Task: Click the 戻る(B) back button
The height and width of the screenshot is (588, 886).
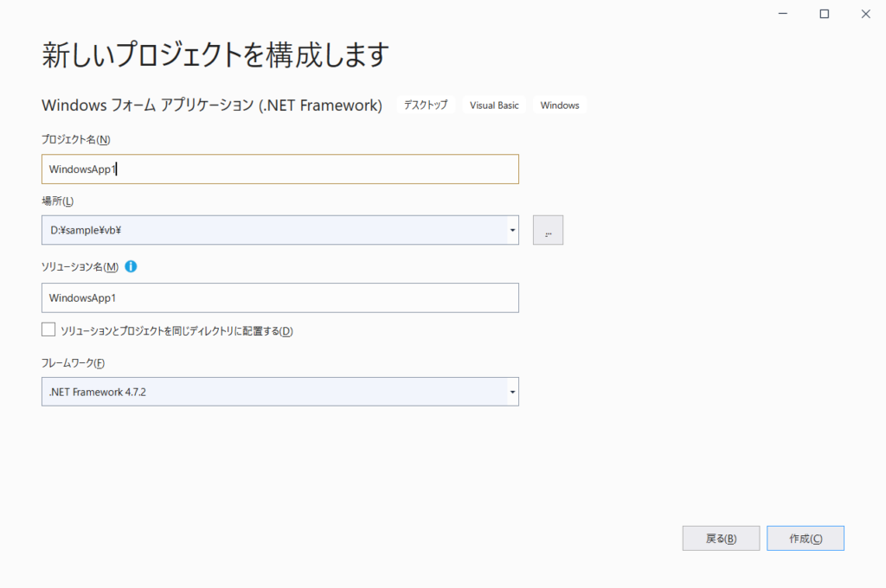Action: point(721,539)
